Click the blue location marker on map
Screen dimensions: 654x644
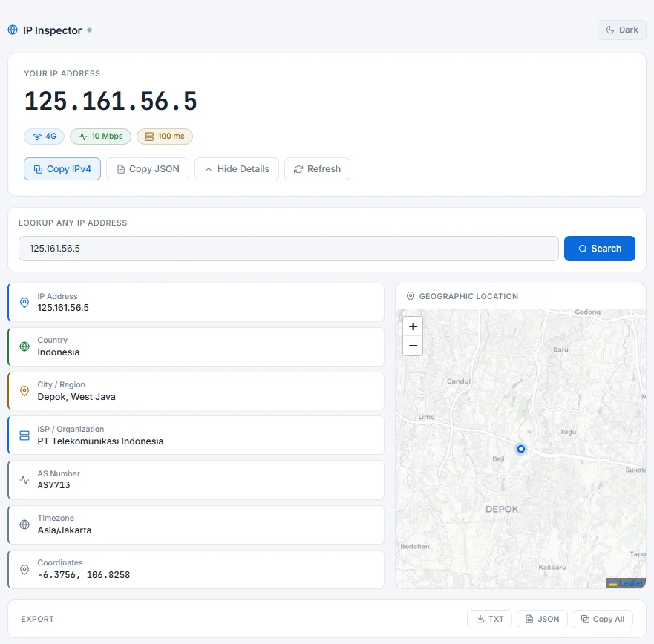point(520,449)
